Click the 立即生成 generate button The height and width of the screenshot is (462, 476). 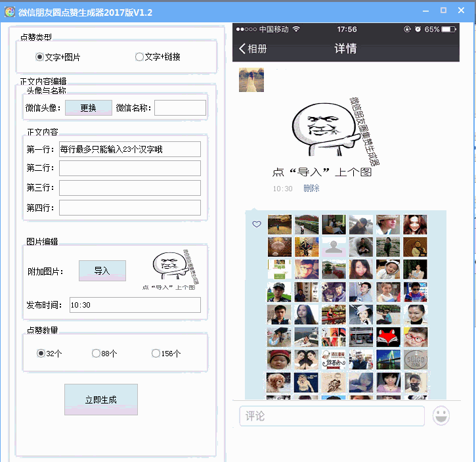[x=101, y=400]
